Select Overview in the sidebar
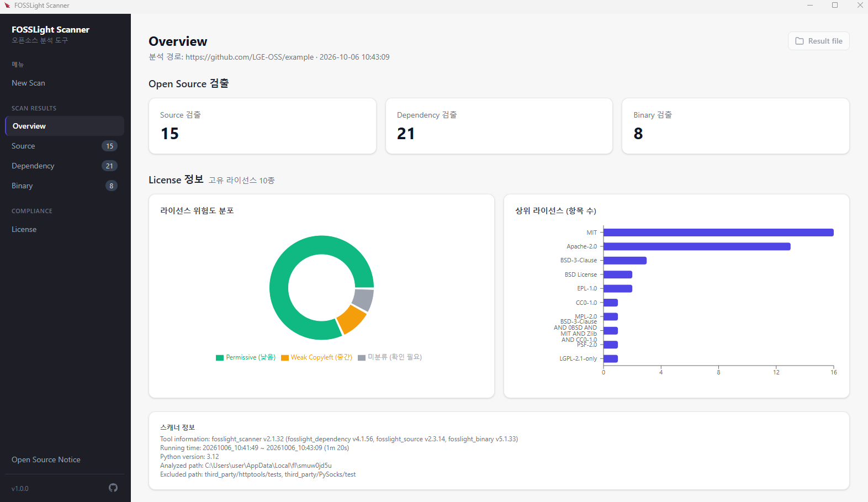868x502 pixels. [x=65, y=126]
